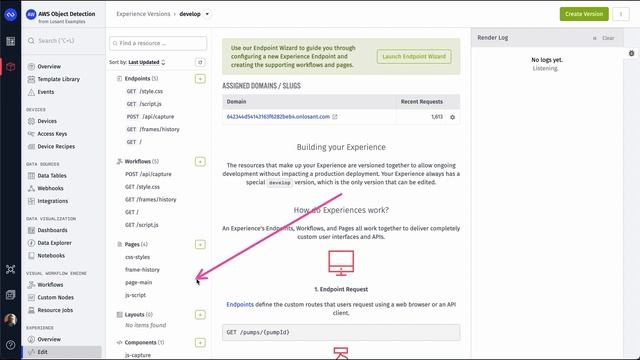Open Custom Nodes
The image size is (640, 360).
coord(56,297)
